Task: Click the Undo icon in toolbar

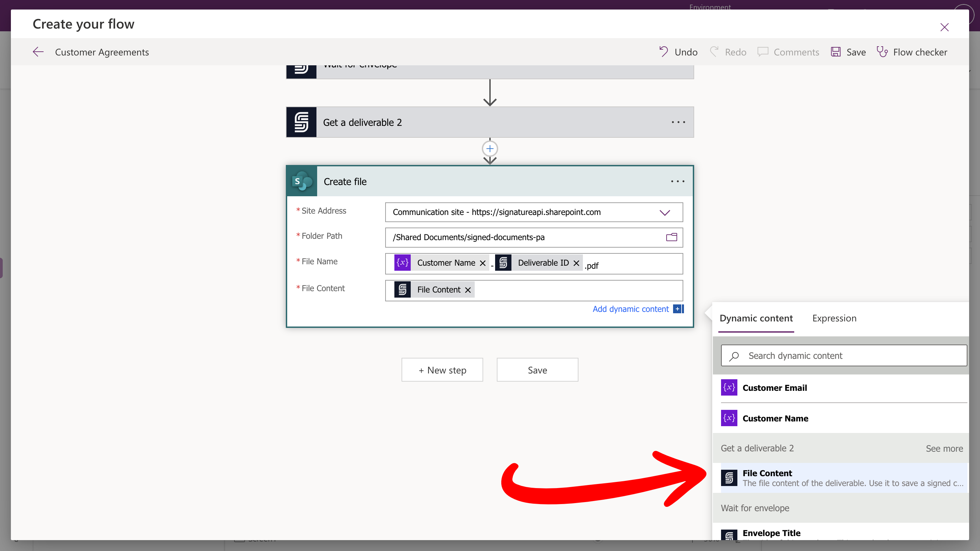Action: [664, 52]
